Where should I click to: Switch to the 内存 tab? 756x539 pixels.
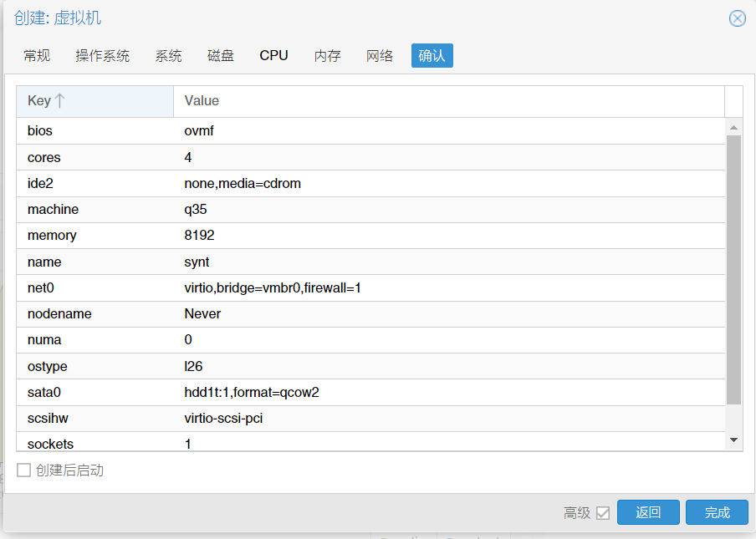coord(327,56)
